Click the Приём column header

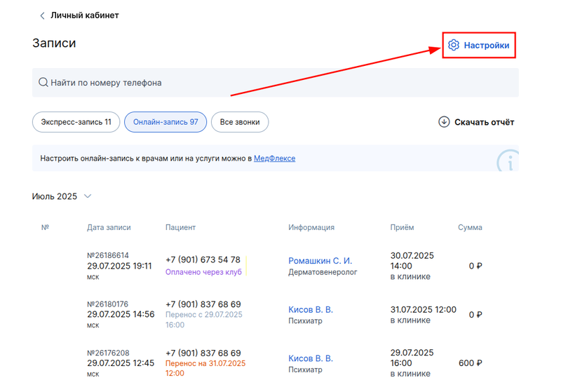(x=402, y=227)
